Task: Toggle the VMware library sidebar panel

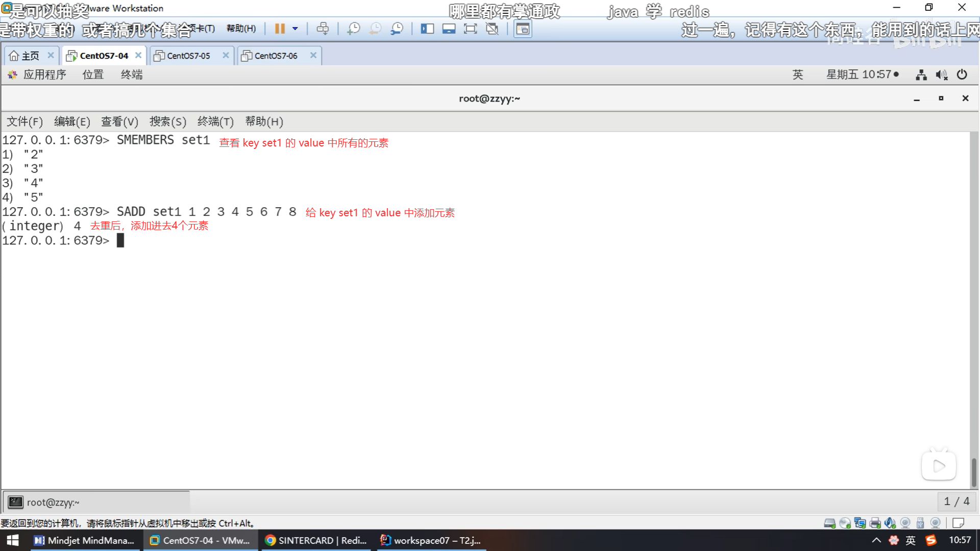Action: [x=427, y=29]
